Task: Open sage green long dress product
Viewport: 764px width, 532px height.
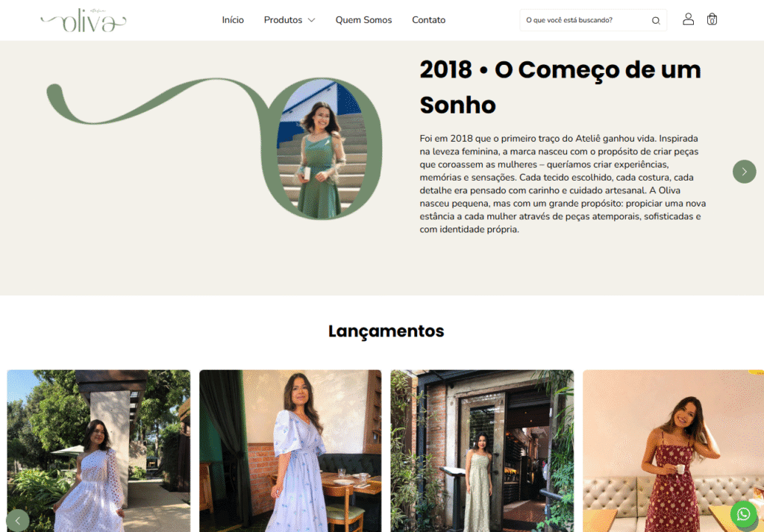Action: coord(482,451)
